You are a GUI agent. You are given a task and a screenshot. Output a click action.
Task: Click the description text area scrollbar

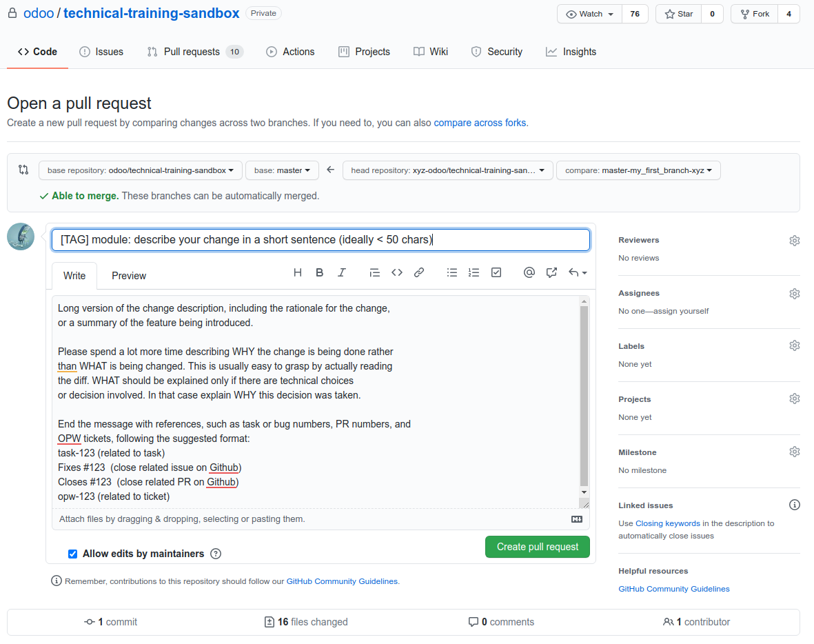pyautogui.click(x=584, y=397)
